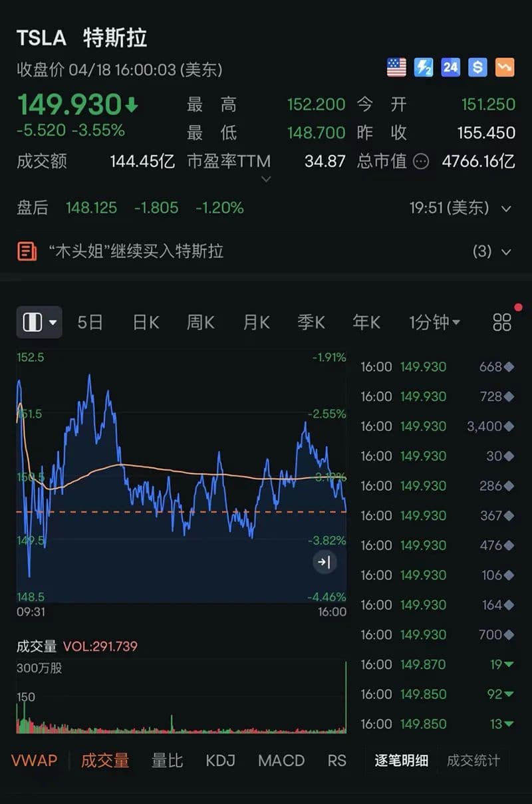This screenshot has width=532, height=804.
Task: Tap the jump-to-latest arrow on the chart
Action: (324, 563)
